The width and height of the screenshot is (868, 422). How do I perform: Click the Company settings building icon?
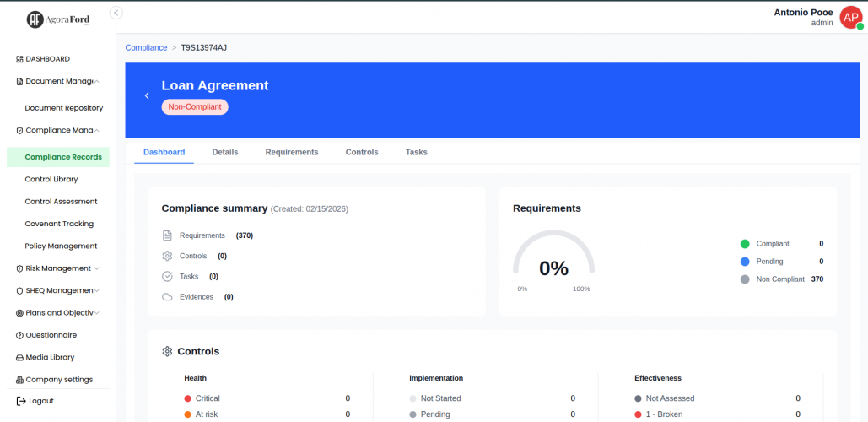click(x=19, y=380)
